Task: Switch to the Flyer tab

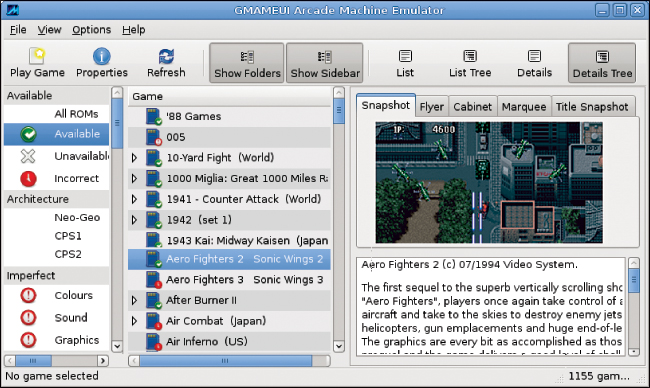Action: coord(432,107)
